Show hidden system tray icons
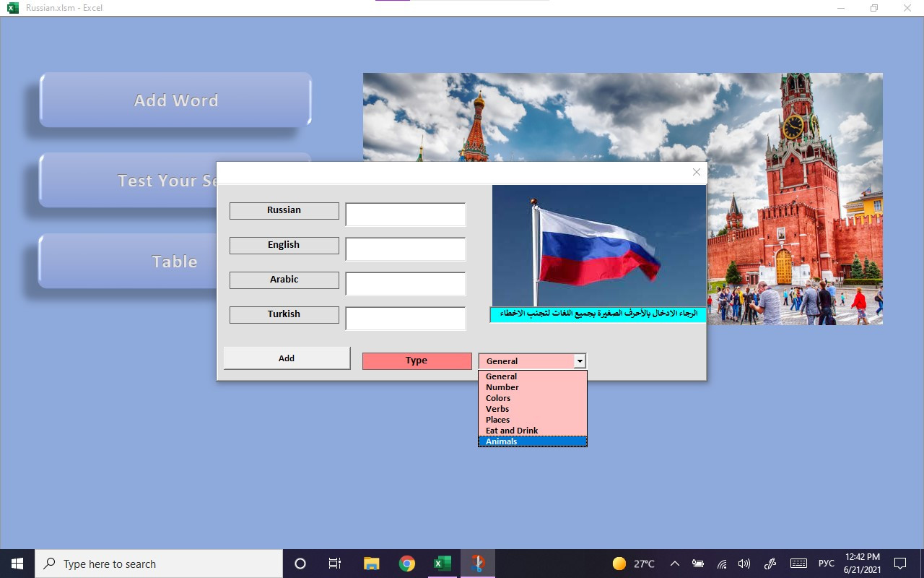The height and width of the screenshot is (578, 924). [x=674, y=564]
